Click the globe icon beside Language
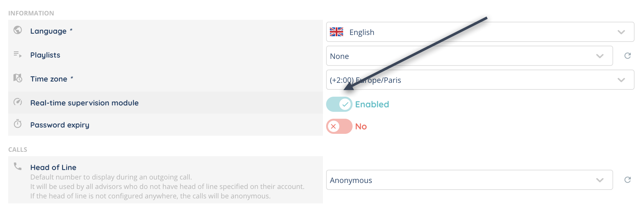 [18, 30]
